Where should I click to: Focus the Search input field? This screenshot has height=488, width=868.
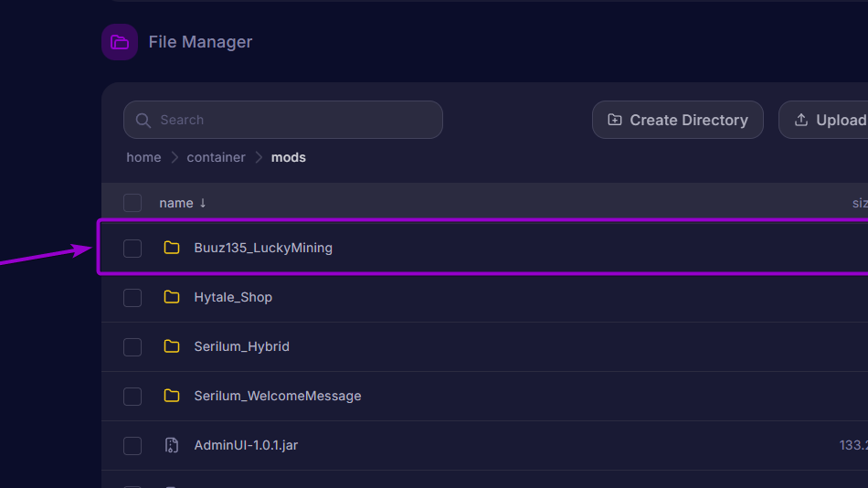[283, 120]
